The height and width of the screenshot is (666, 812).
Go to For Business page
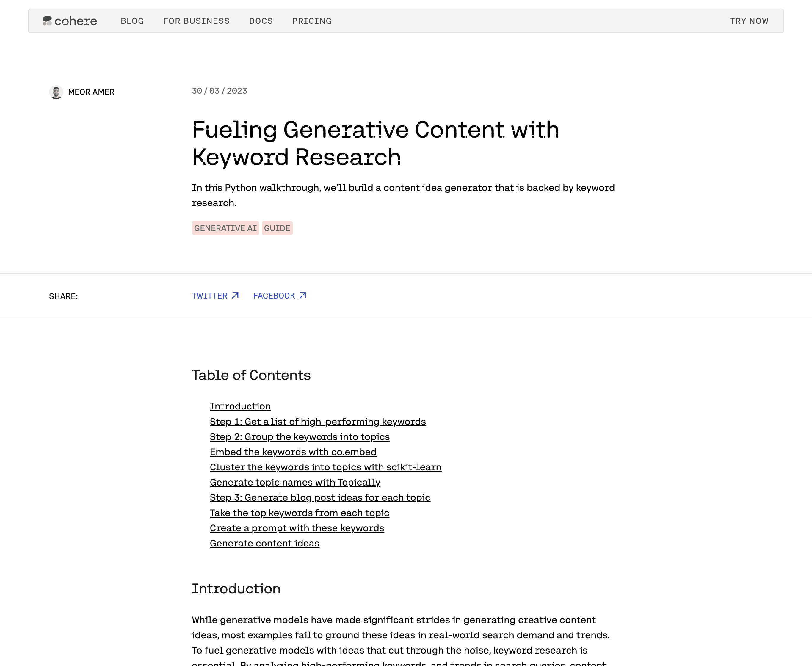[x=197, y=21]
